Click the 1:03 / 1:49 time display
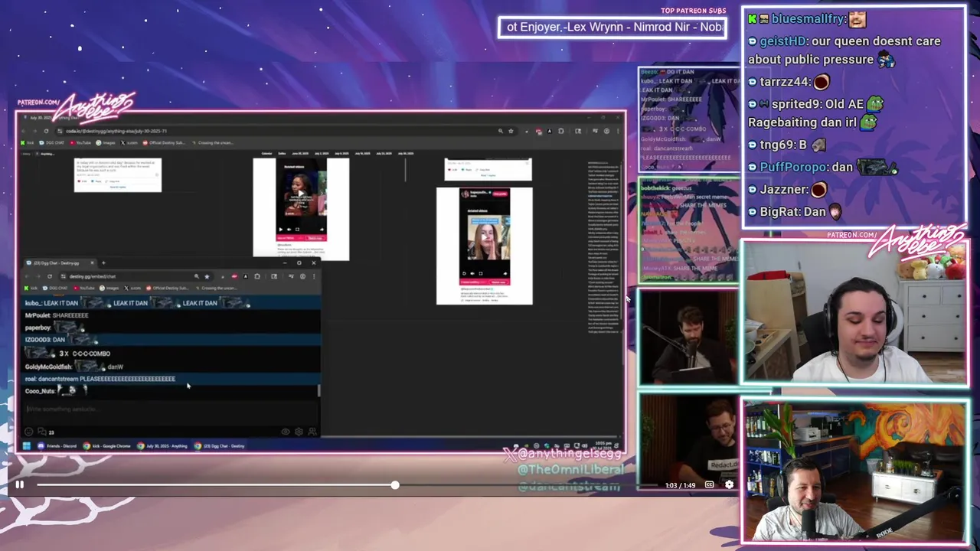The height and width of the screenshot is (551, 980). pyautogui.click(x=680, y=485)
